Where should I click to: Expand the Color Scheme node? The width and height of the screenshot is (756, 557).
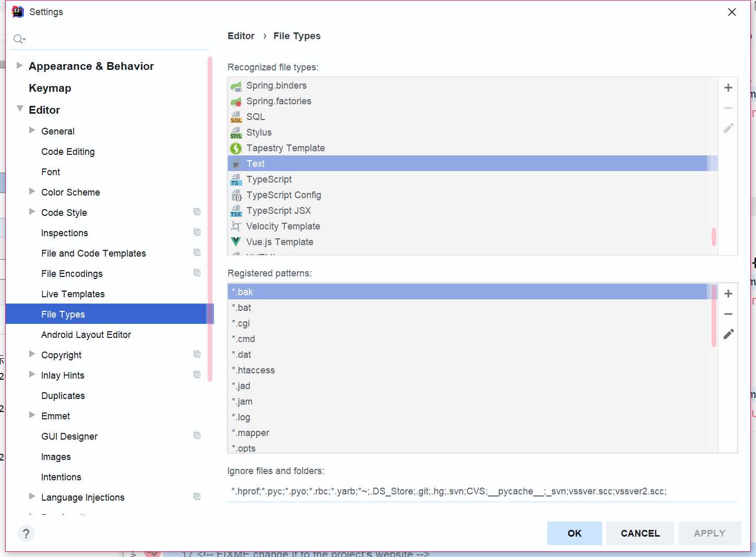pyautogui.click(x=32, y=191)
